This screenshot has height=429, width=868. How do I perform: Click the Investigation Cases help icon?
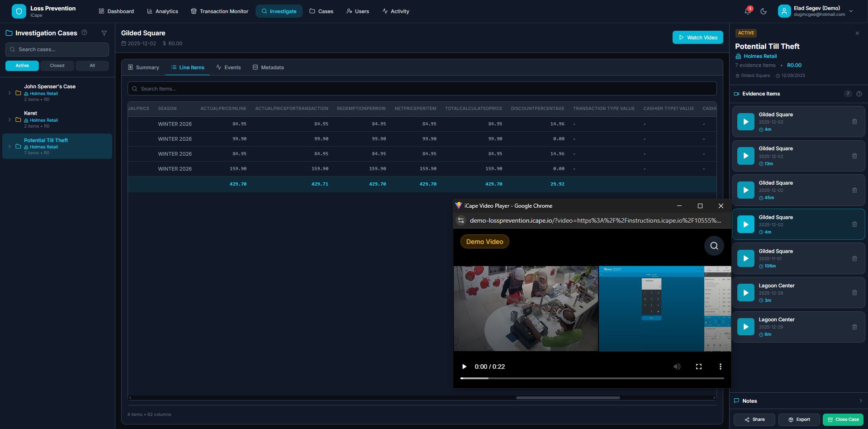click(x=84, y=33)
